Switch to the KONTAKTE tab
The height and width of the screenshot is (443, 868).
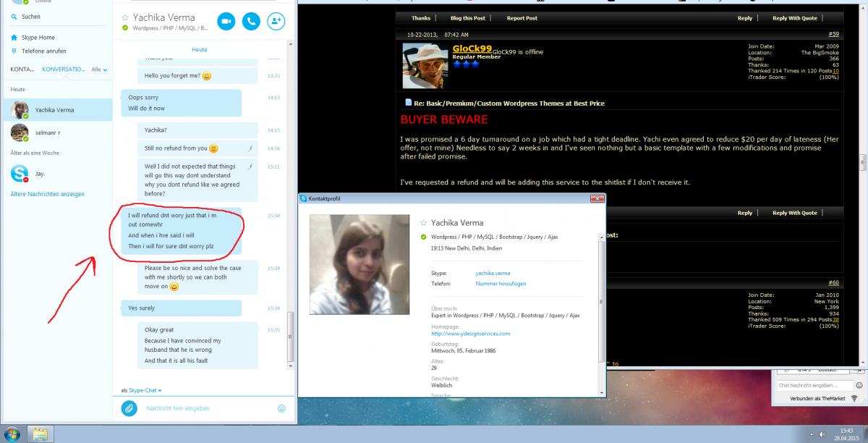pos(22,69)
